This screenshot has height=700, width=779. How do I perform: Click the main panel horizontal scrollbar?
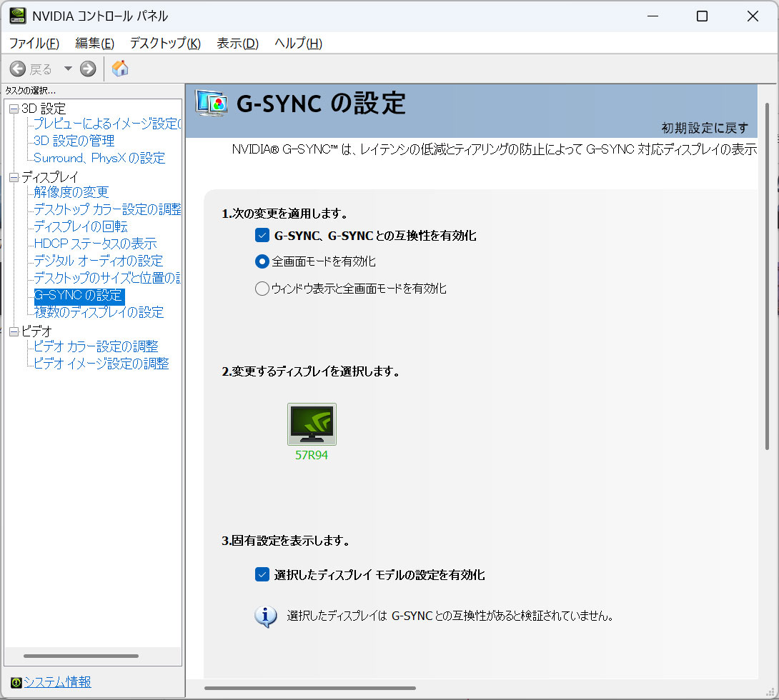(x=310, y=688)
